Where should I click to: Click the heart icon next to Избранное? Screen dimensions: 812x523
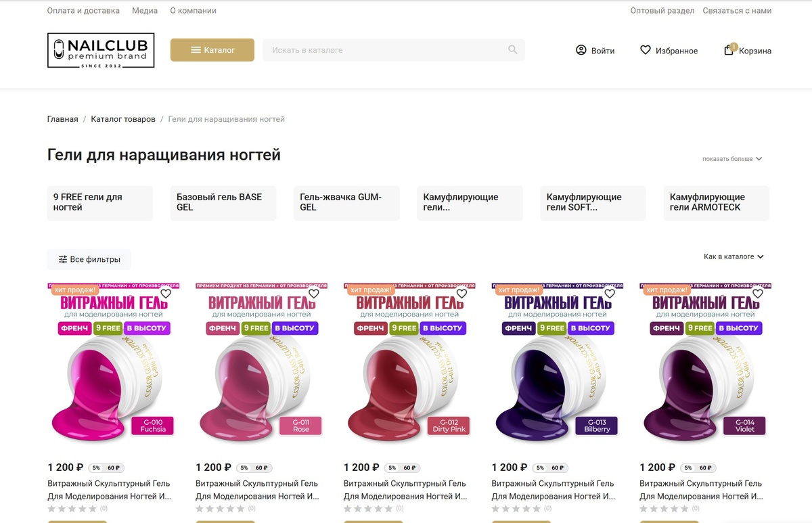point(646,50)
